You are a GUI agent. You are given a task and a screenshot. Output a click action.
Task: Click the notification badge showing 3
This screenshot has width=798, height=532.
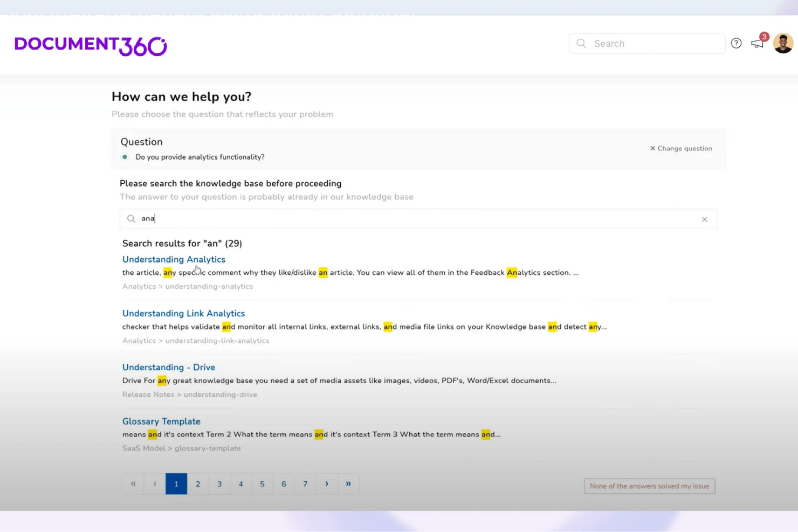coord(764,37)
